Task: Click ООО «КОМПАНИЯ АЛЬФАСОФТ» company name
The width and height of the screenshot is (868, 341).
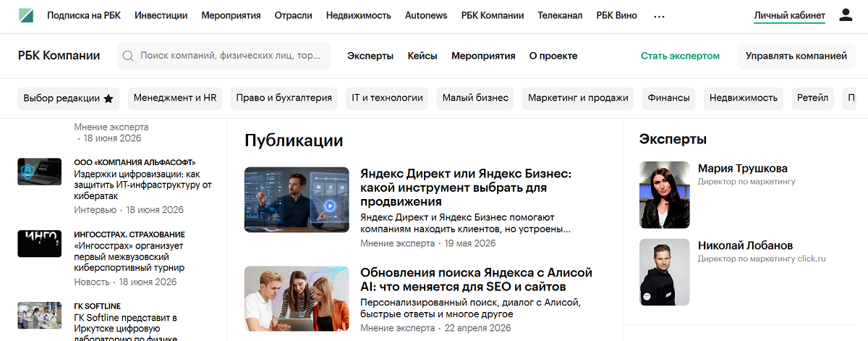Action: [x=135, y=162]
